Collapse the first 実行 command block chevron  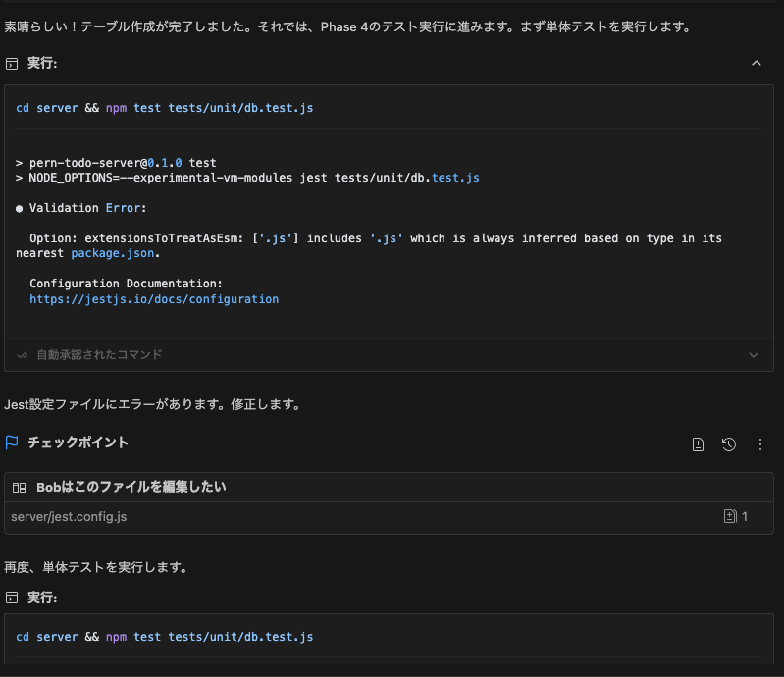[x=756, y=63]
